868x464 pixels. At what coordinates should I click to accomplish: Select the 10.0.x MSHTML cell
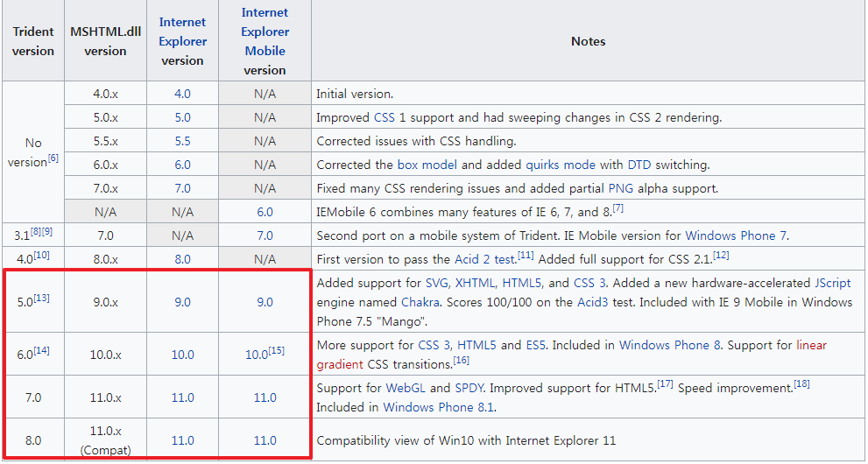pyautogui.click(x=105, y=355)
